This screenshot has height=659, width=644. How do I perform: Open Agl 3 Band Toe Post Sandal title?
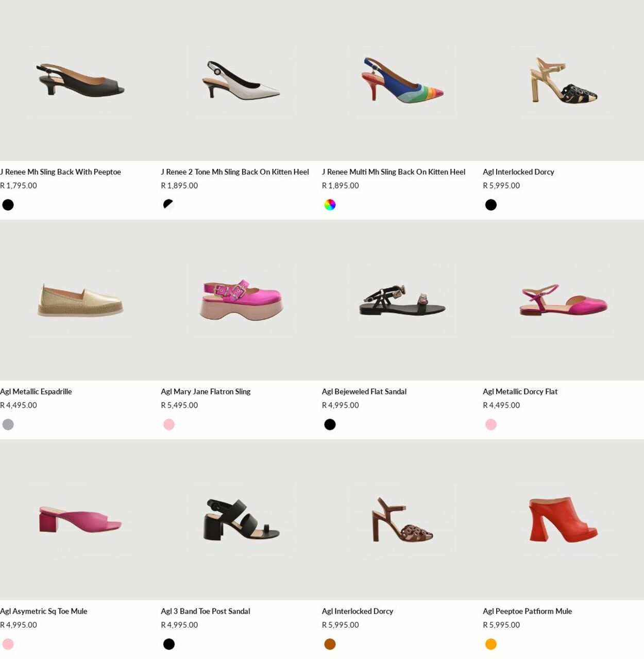click(206, 612)
